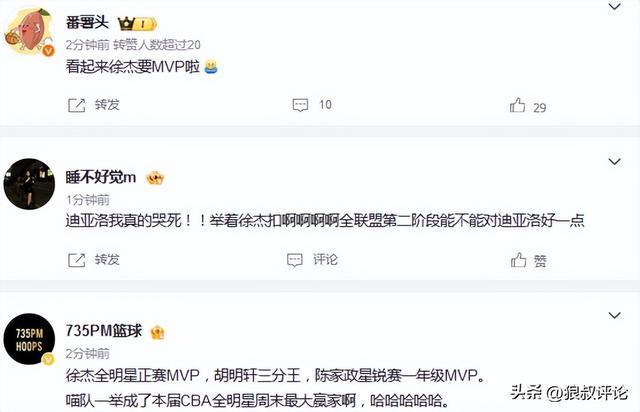The image size is (640, 412).
Task: Open 番薯头's profile avatar
Action: pyautogui.click(x=29, y=31)
